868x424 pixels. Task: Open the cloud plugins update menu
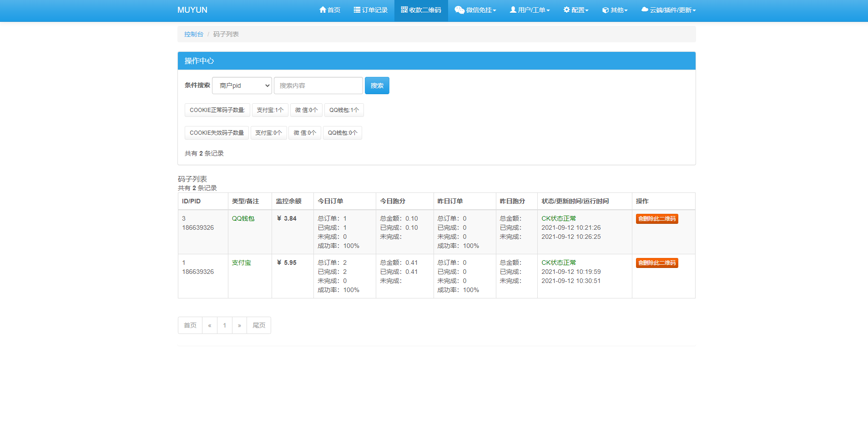pyautogui.click(x=645, y=10)
